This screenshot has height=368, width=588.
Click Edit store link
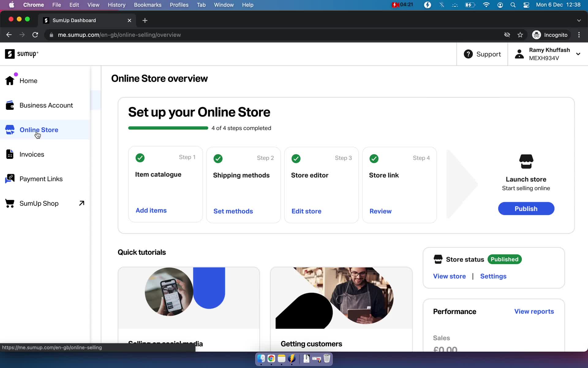click(x=306, y=211)
